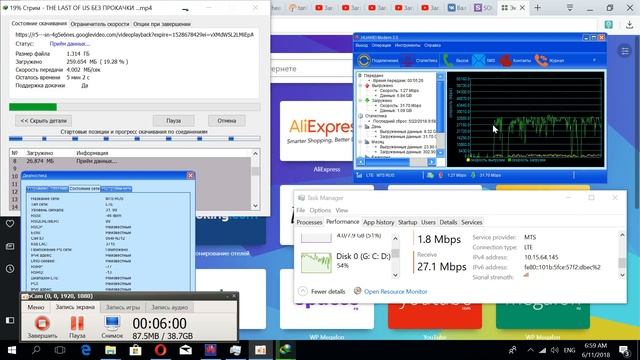The width and height of the screenshot is (640, 360).
Task: Collapse the Выгружено node in modem tree
Action: [x=360, y=86]
